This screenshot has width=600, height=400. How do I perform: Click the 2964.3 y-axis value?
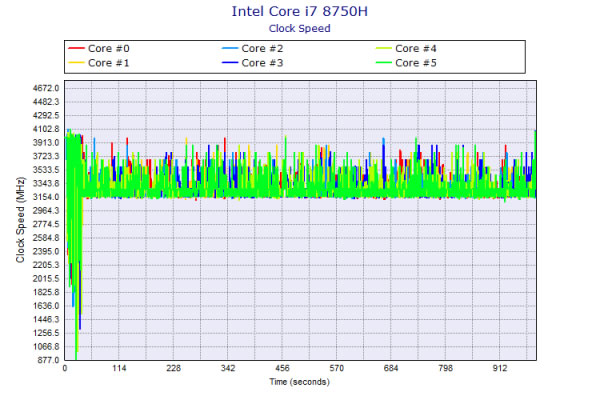coord(46,211)
